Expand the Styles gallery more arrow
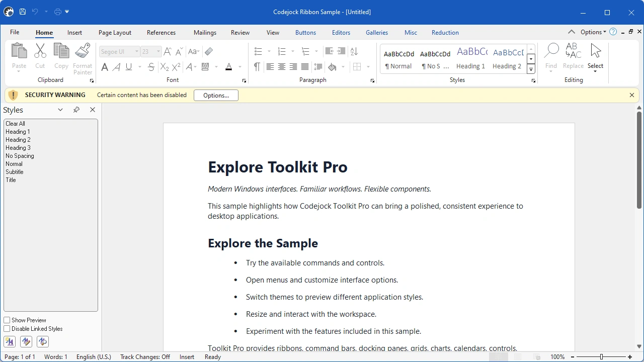This screenshot has width=644, height=362. tap(531, 70)
